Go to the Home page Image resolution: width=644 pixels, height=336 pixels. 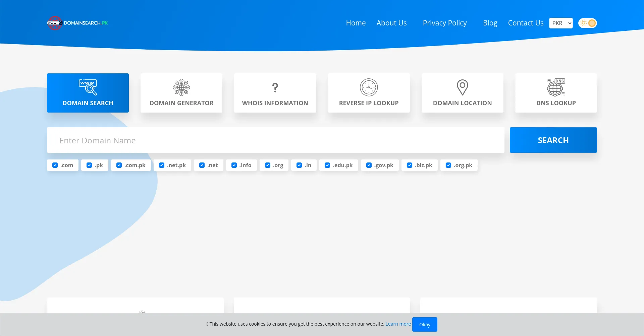coord(356,23)
